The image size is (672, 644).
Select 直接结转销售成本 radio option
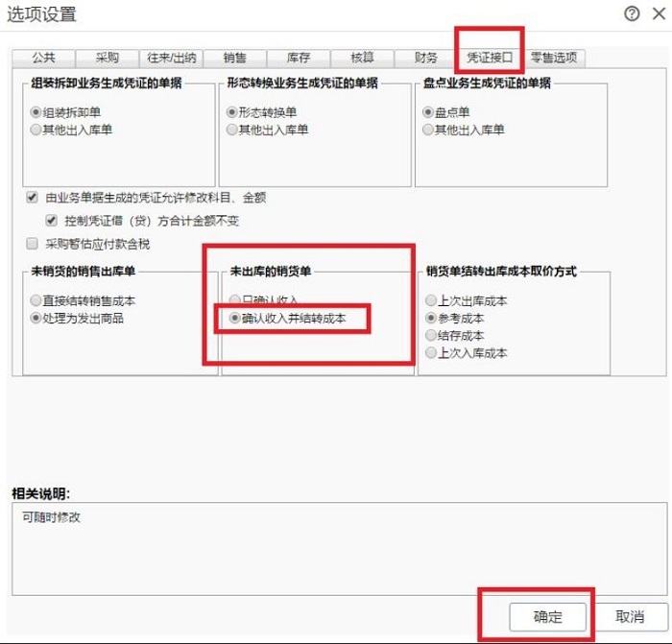tap(83, 300)
